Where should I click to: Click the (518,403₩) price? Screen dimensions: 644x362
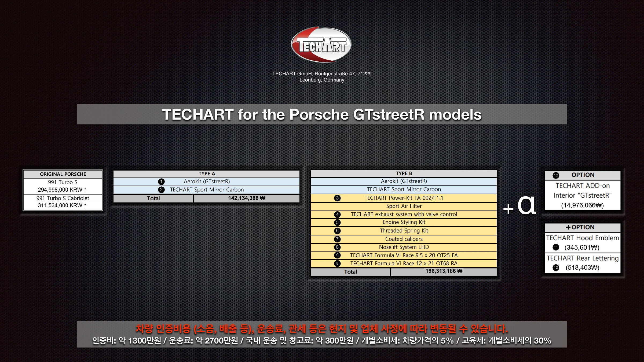582,268
